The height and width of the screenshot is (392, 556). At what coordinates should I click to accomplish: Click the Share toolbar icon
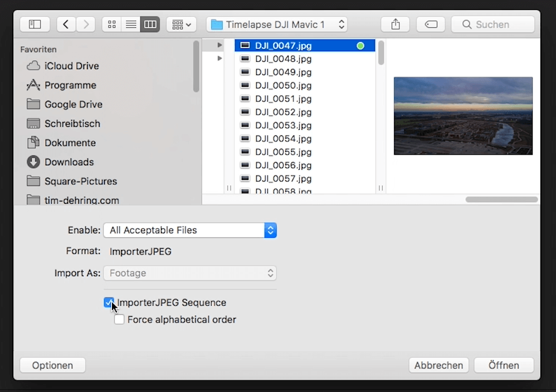[396, 24]
